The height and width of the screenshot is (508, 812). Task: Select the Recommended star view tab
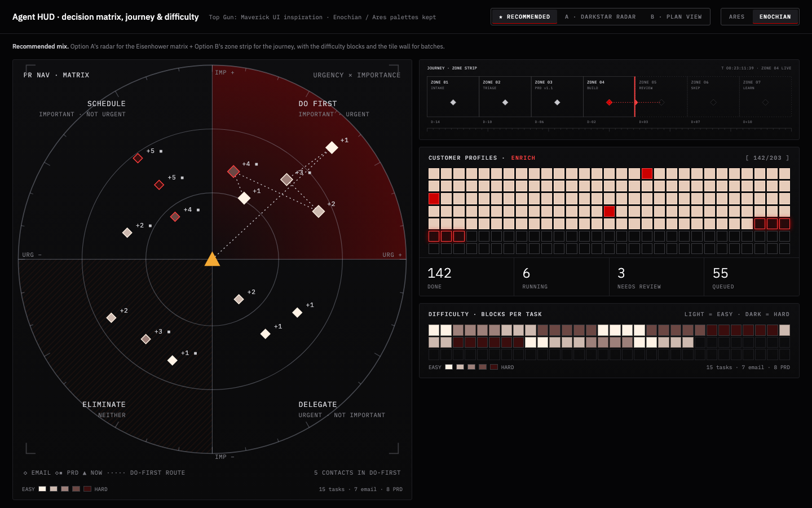pos(524,17)
